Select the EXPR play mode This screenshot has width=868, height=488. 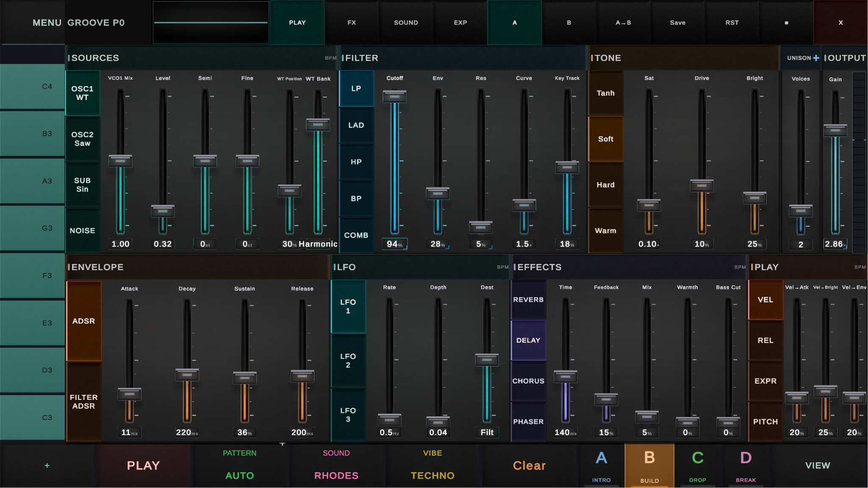click(x=765, y=381)
